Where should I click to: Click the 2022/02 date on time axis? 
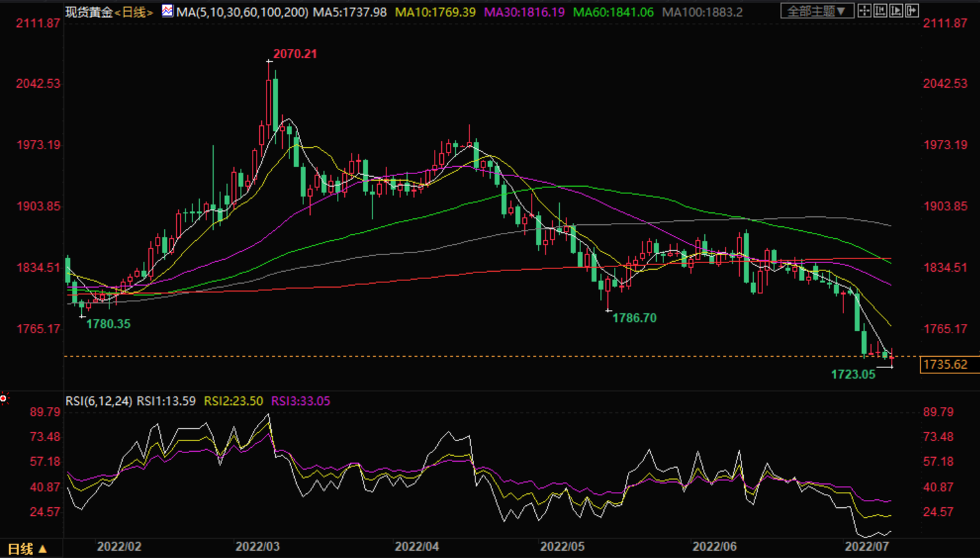coord(119,547)
